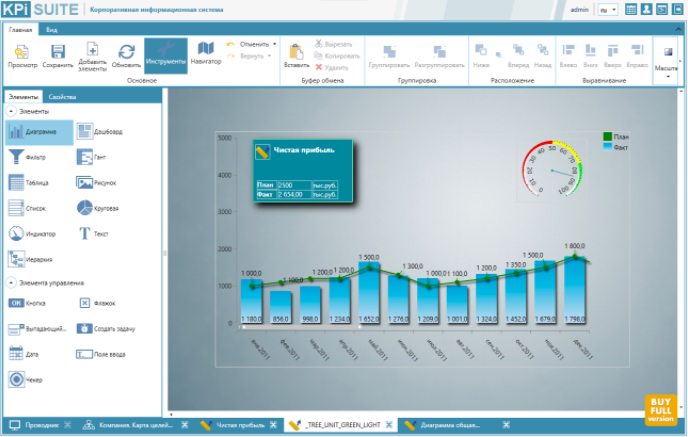The width and height of the screenshot is (688, 437).
Task: Collapse the Элементы управления section
Action: tap(11, 283)
